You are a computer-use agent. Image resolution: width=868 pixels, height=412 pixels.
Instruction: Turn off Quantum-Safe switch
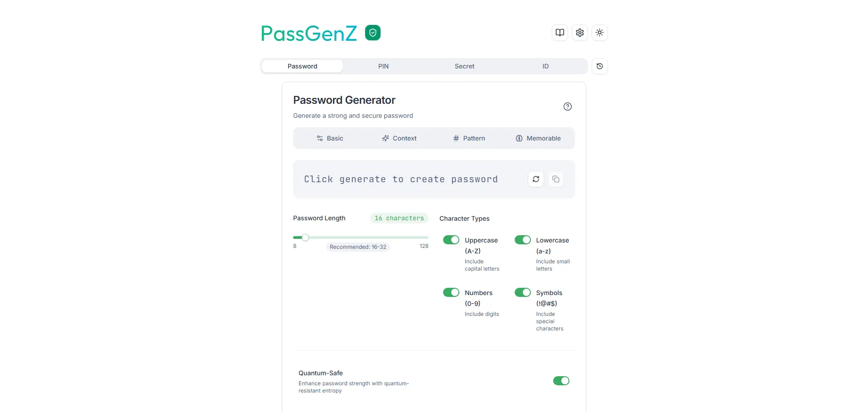pos(561,381)
